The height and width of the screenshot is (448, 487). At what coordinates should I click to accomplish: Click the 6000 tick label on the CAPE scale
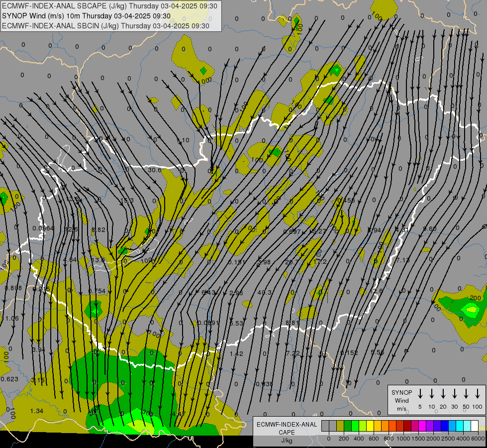[478, 439]
